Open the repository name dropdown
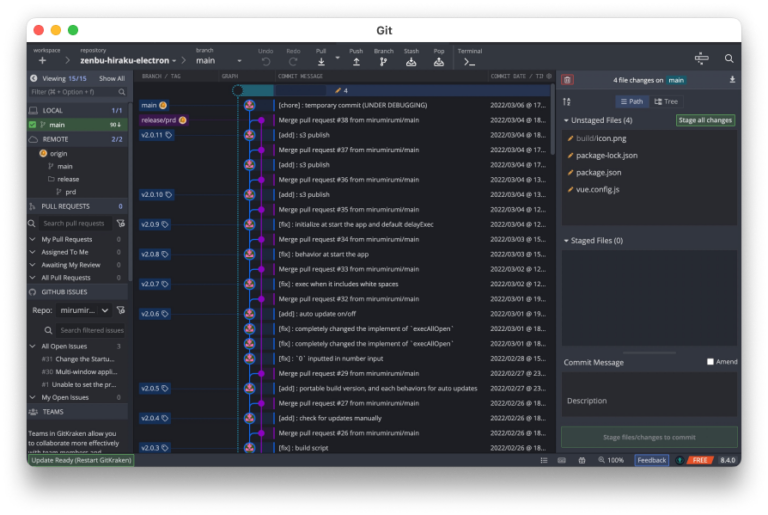The width and height of the screenshot is (768, 515). tap(128, 60)
